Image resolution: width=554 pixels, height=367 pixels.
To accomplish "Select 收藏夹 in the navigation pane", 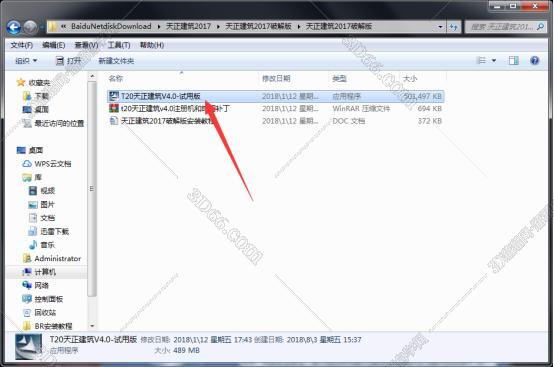I will 39,83.
